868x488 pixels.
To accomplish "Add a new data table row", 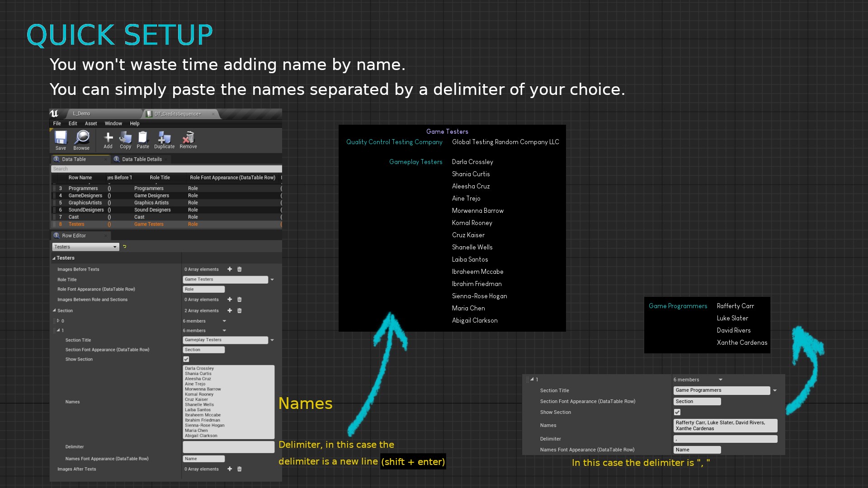I will click(108, 137).
